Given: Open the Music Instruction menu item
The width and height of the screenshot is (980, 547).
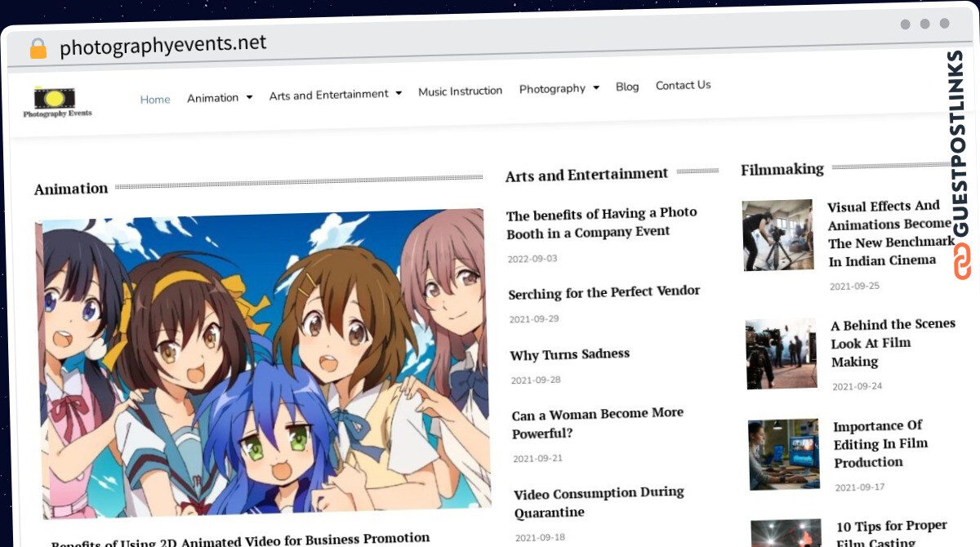Looking at the screenshot, I should [461, 91].
